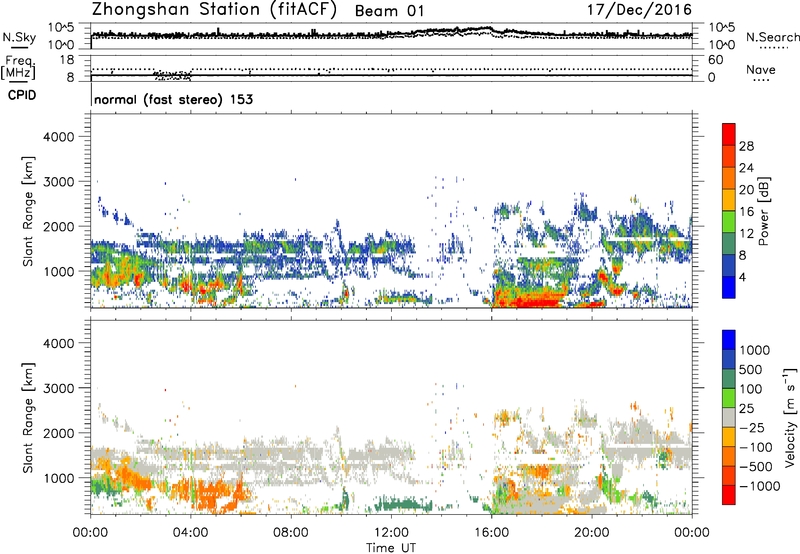Click velocity colorbar value 1000
Image resolution: width=800 pixels, height=554 pixels.
coord(755,350)
